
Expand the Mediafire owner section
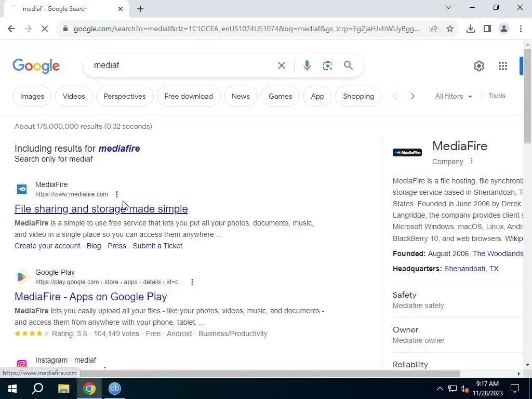pos(458,335)
